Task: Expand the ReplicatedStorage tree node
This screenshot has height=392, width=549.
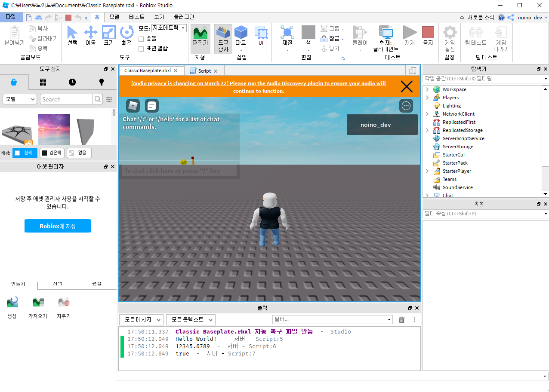Action: pyautogui.click(x=427, y=130)
